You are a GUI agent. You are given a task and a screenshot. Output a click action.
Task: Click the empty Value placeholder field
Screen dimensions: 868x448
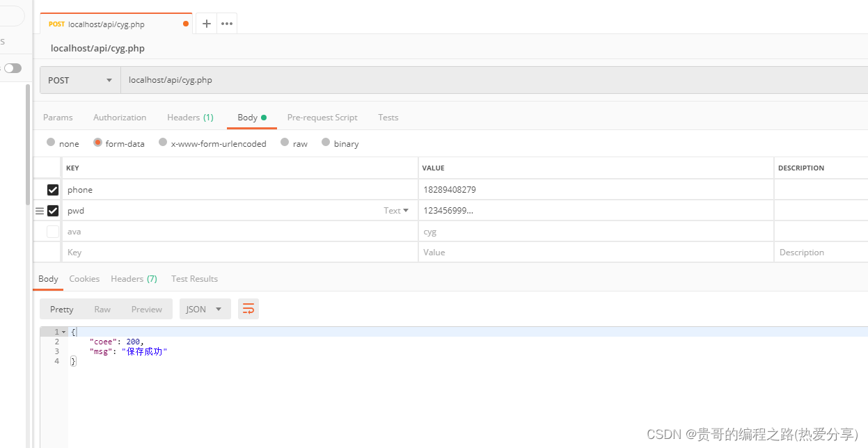point(596,253)
